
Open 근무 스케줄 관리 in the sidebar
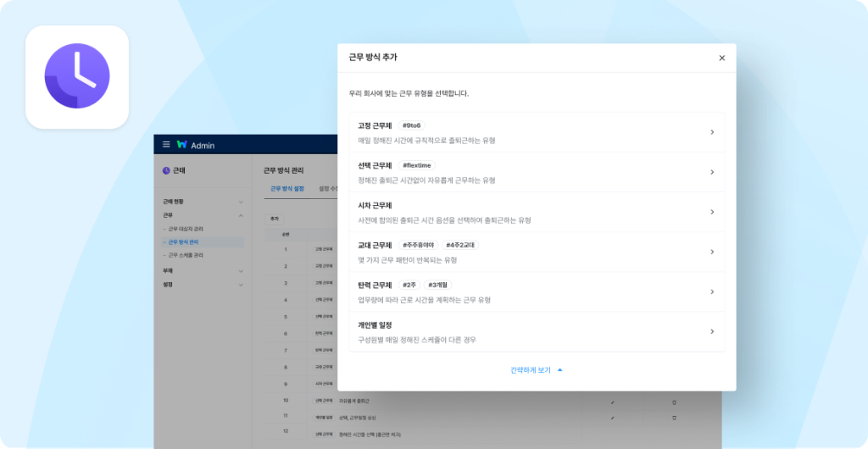[x=186, y=255]
